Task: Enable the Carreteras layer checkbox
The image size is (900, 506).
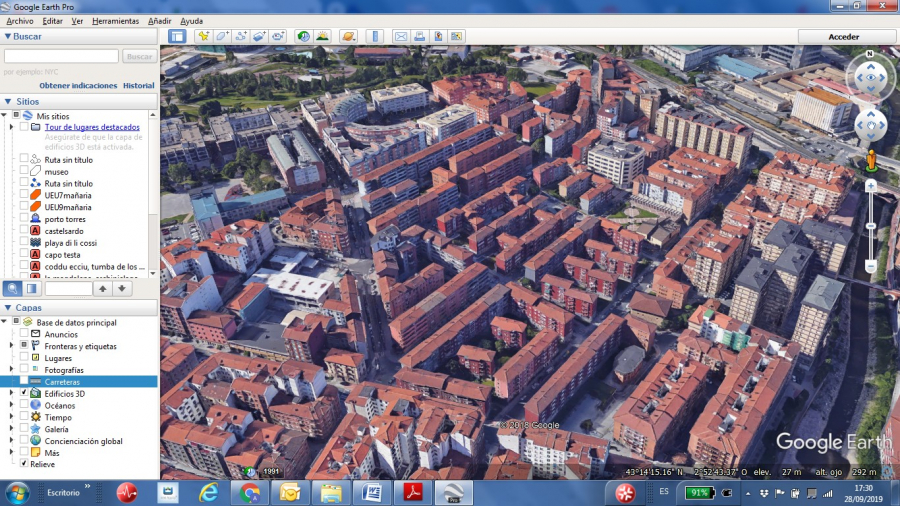Action: tap(24, 381)
